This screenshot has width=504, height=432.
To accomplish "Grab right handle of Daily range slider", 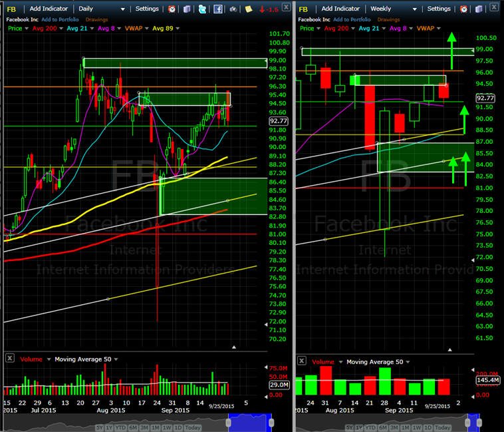I will coord(271,423).
